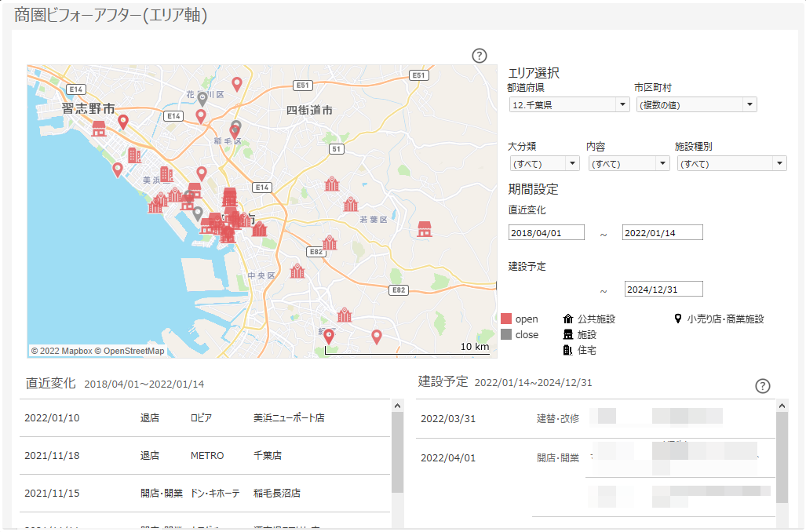This screenshot has height=532, width=806.
Task: Expand the 大分類 filter dropdown
Action: [545, 164]
